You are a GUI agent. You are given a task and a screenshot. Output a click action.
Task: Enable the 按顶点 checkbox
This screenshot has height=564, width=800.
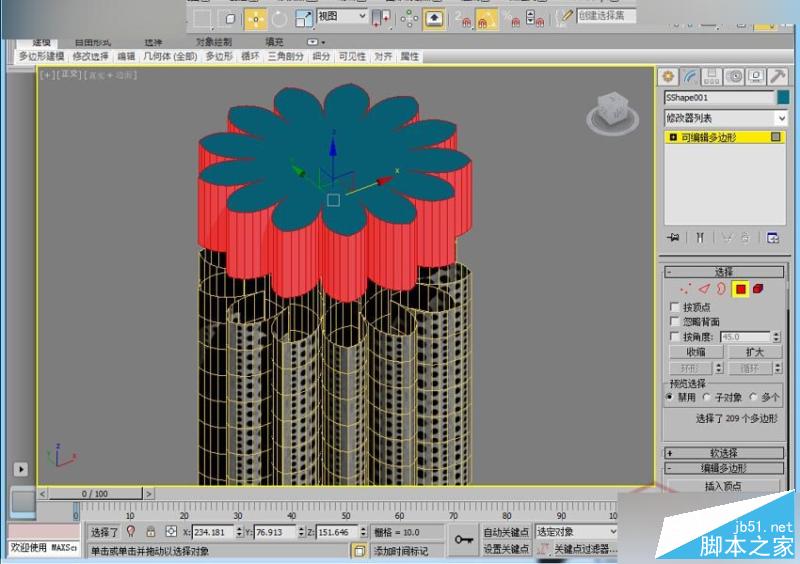point(674,307)
